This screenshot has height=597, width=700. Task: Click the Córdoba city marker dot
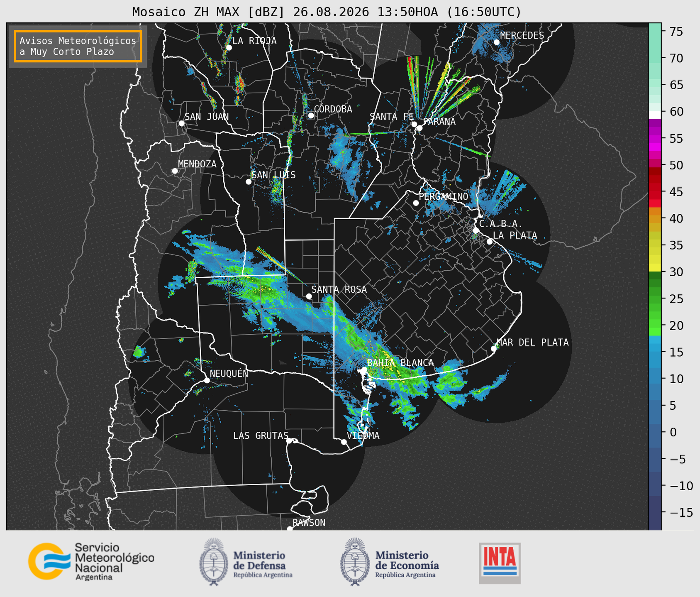tap(311, 115)
